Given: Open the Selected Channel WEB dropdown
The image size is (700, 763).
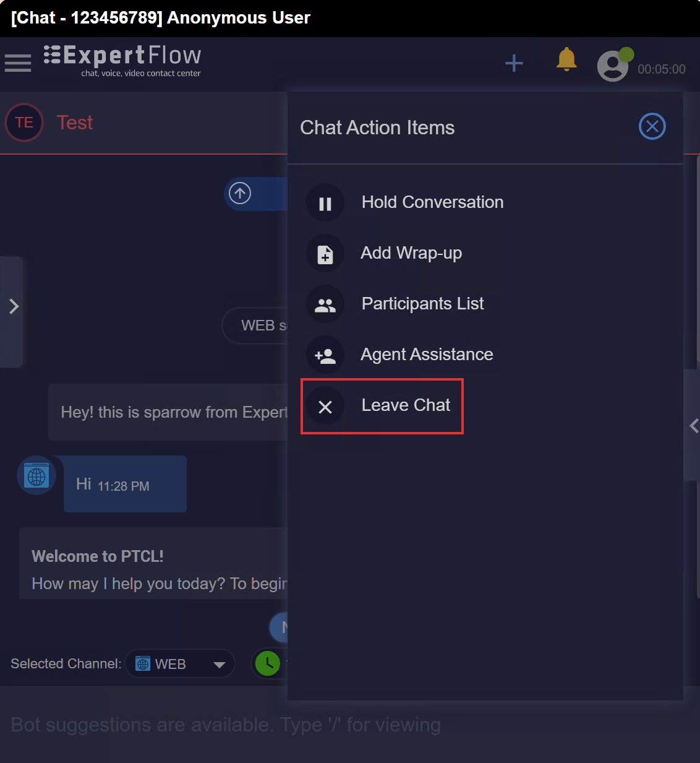Looking at the screenshot, I should [180, 664].
